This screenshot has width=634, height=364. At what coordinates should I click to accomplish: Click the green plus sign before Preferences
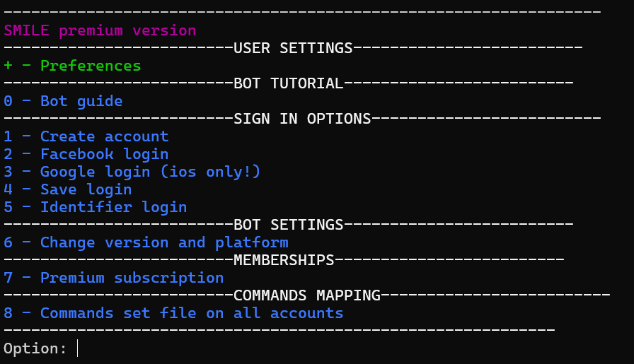[8, 66]
